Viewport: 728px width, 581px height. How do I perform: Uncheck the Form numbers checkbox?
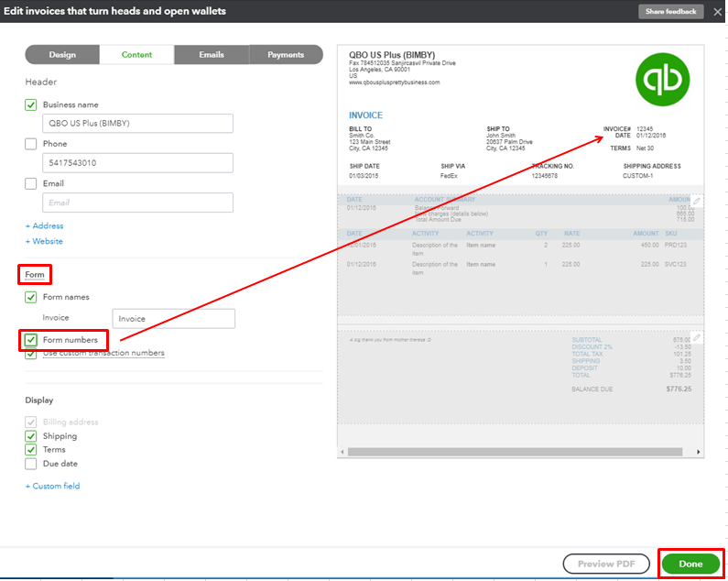[30, 340]
